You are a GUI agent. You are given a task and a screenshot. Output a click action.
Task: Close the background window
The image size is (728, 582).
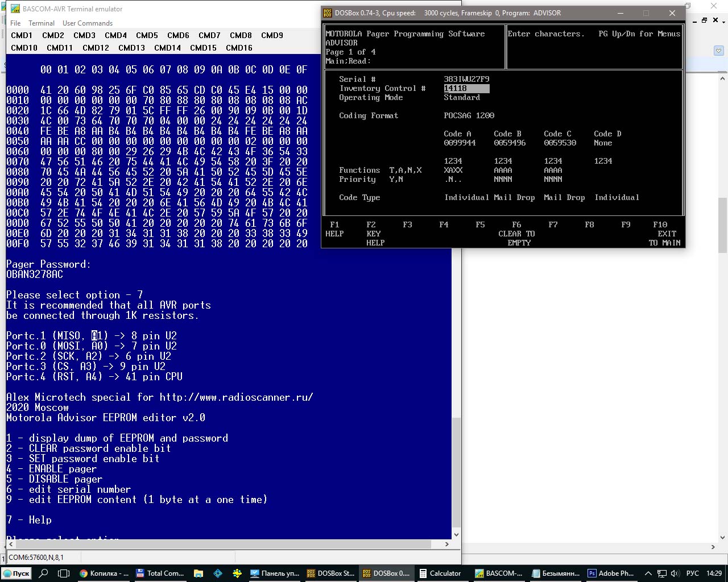[714, 6]
